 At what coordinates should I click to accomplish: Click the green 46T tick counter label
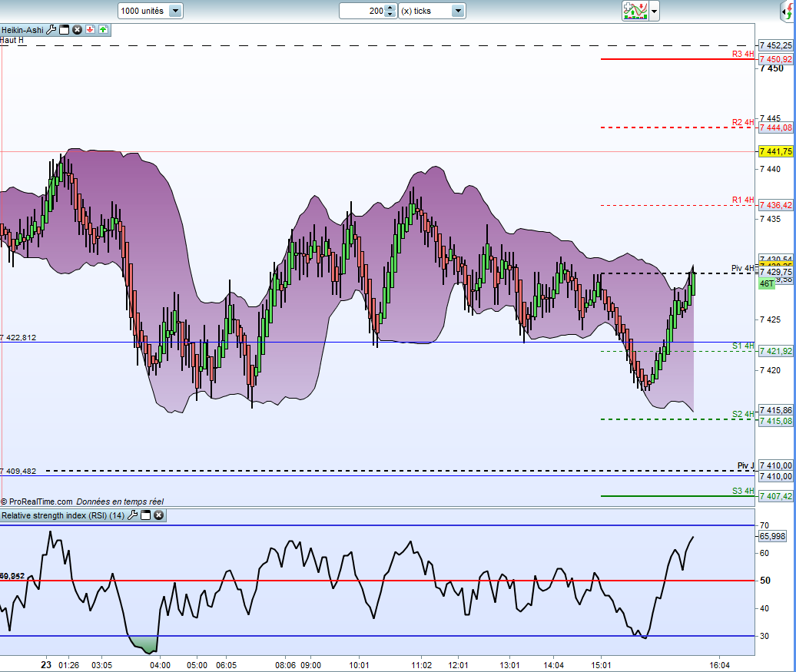[x=767, y=283]
